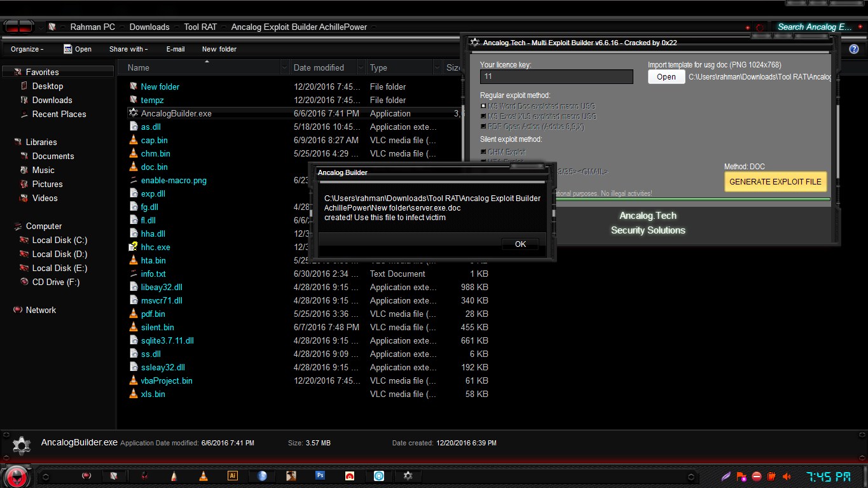This screenshot has width=868, height=488.
Task: Click the Local Disk (C:) drive icon
Action: pyautogui.click(x=24, y=240)
